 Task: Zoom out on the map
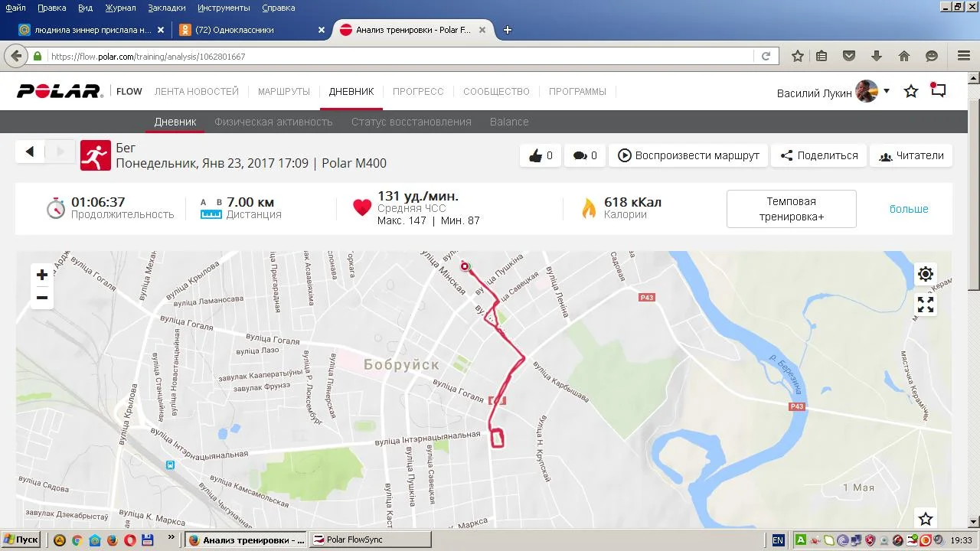pos(42,298)
